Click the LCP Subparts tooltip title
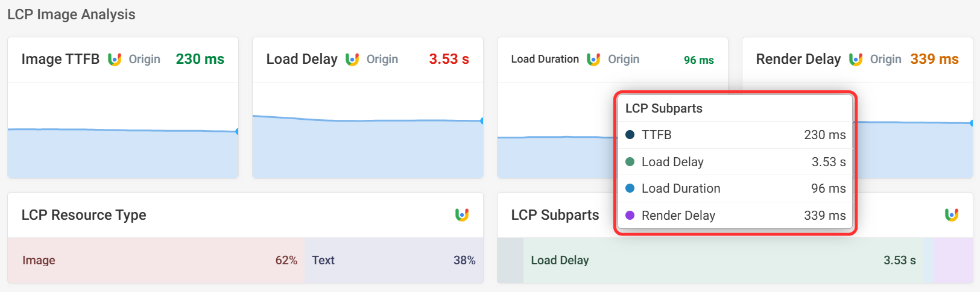 click(664, 108)
